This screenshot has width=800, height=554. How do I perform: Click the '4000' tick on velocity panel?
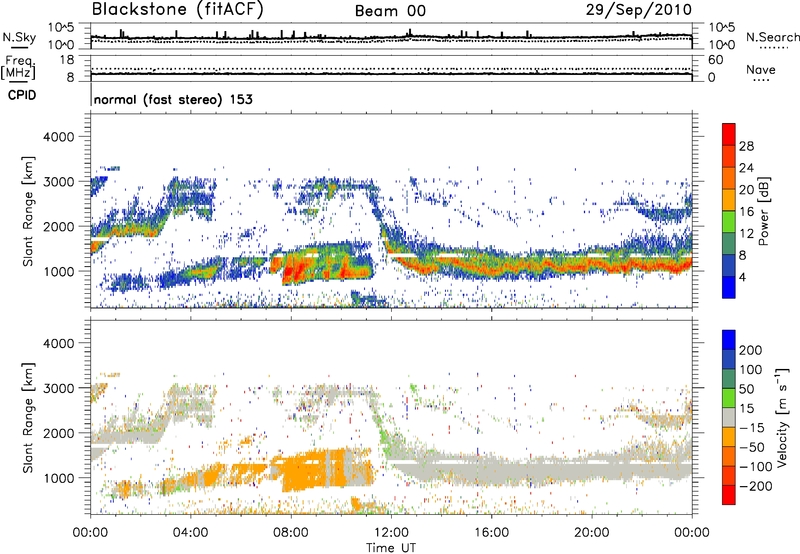click(x=58, y=343)
